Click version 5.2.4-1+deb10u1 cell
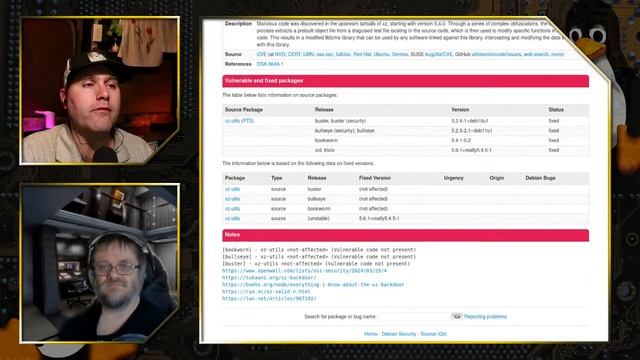Viewport: 640px width, 360px height. point(470,121)
